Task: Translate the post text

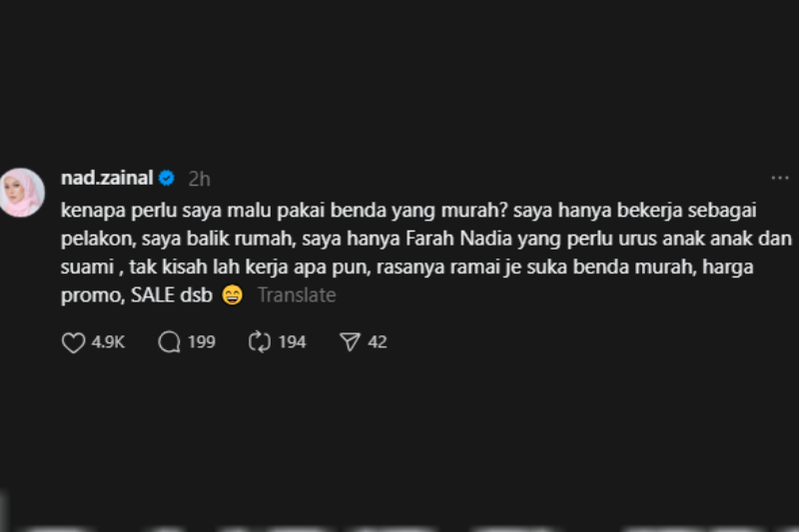Action: tap(297, 295)
